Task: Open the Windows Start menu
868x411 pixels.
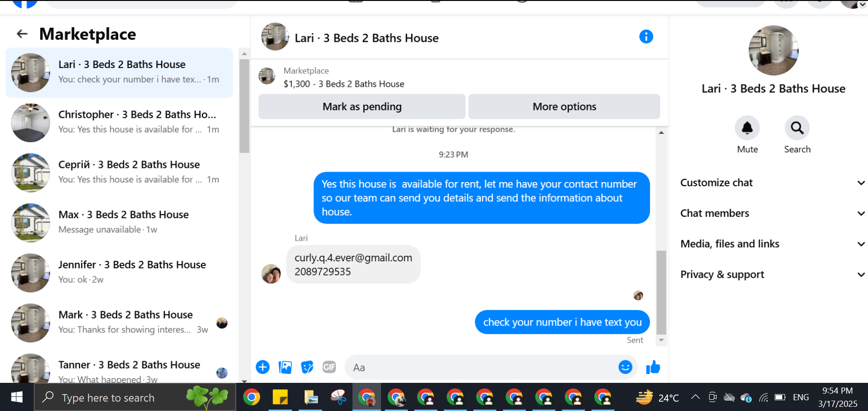Action: pyautogui.click(x=17, y=397)
